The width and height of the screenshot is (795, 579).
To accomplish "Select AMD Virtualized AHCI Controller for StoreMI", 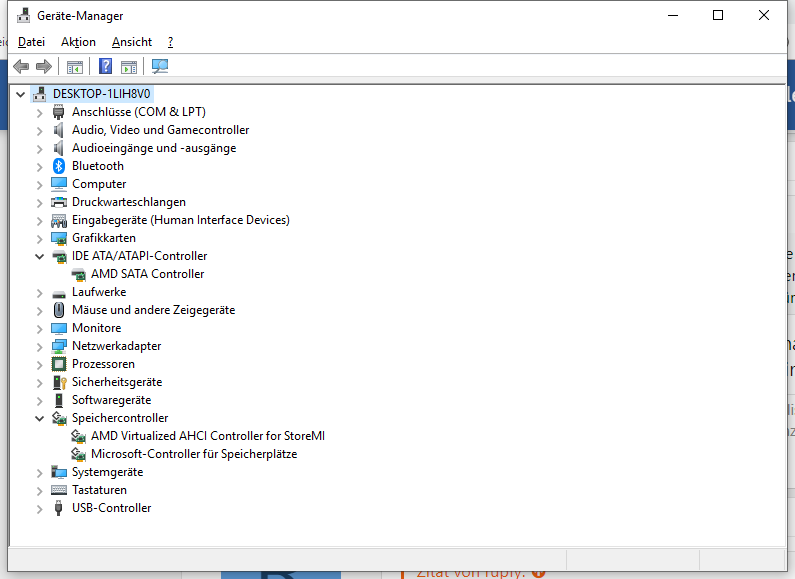I will [x=208, y=436].
